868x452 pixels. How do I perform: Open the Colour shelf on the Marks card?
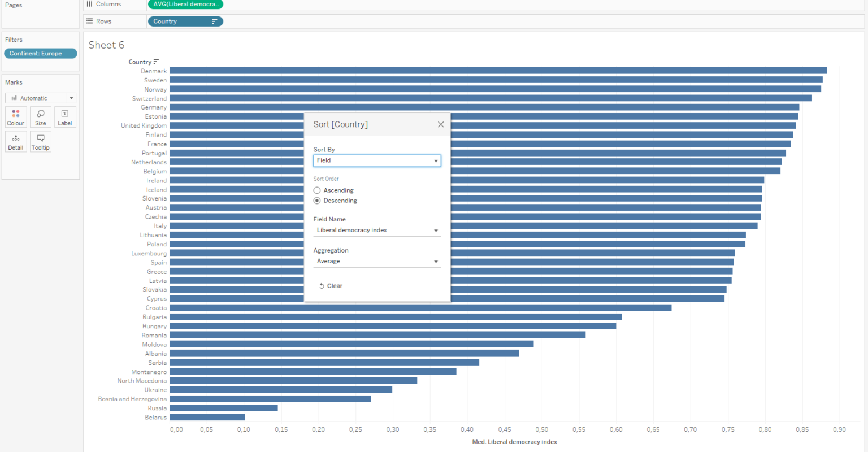tap(15, 117)
